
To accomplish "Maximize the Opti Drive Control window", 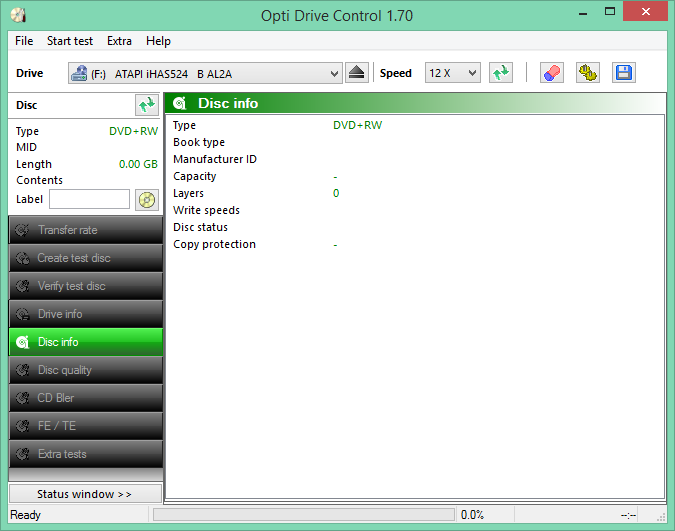I will tap(610, 11).
